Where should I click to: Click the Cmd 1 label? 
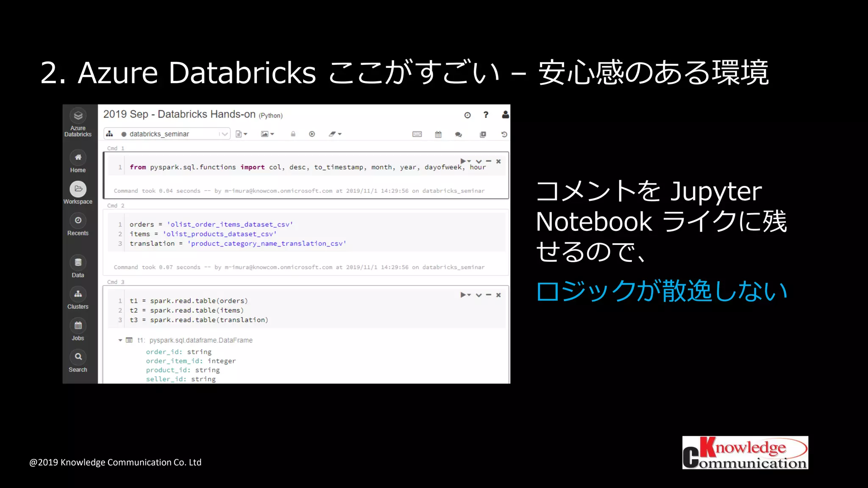(116, 148)
